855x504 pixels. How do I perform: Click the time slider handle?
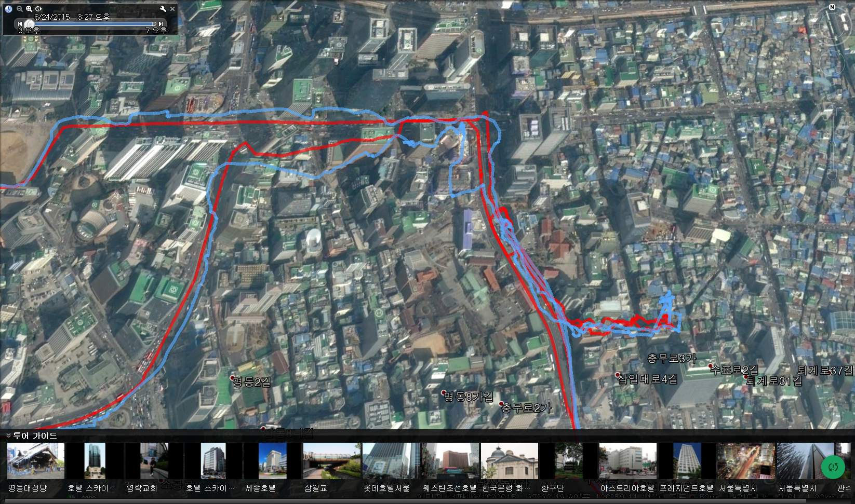(x=30, y=24)
